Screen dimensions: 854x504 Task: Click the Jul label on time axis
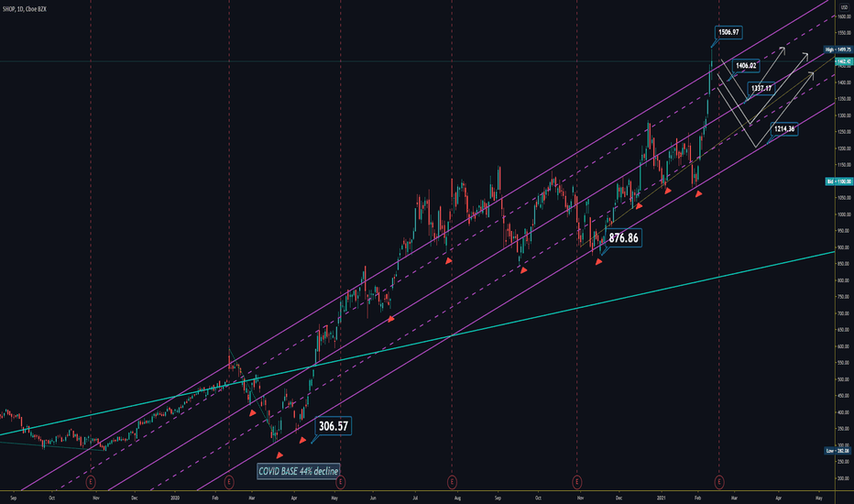click(x=415, y=498)
